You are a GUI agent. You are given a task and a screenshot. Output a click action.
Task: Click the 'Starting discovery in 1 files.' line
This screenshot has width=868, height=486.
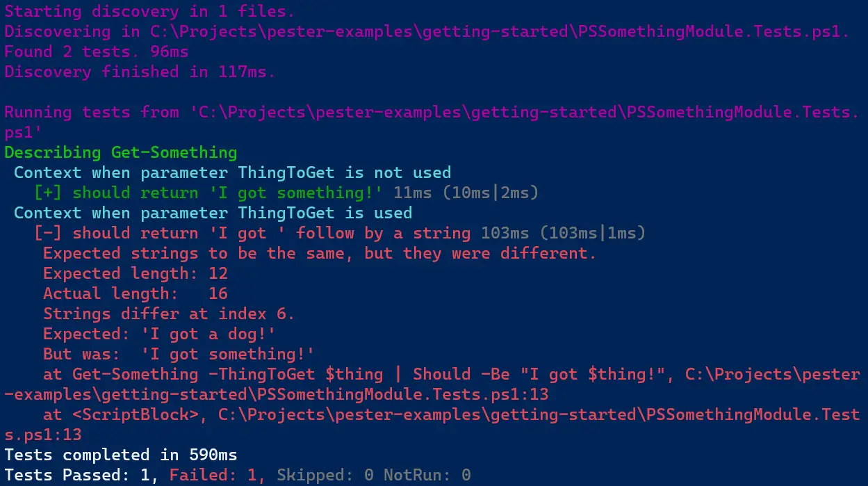pos(149,11)
